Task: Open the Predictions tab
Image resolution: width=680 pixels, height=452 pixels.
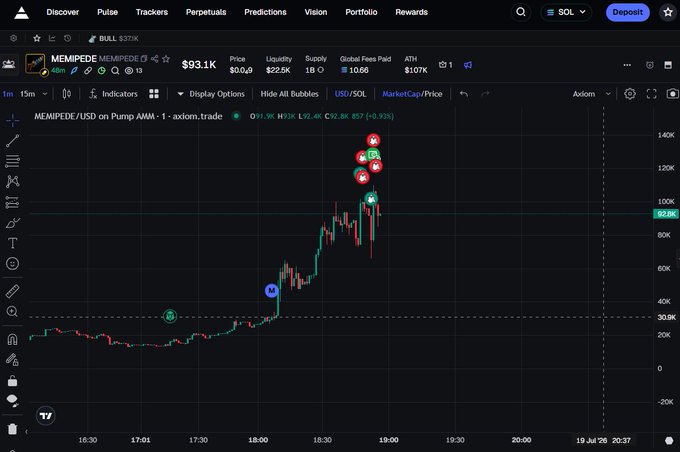Action: tap(265, 12)
